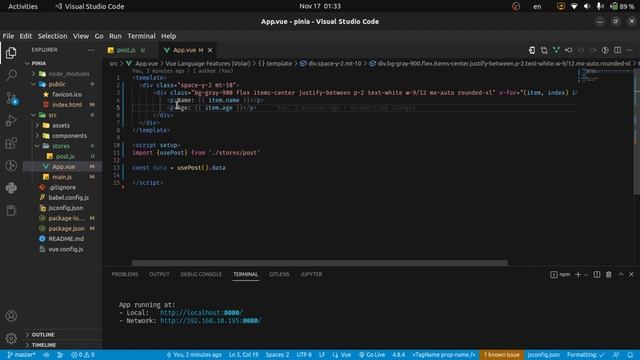640x360 pixels.
Task: Open the Accounts menu icon
Action: (11, 316)
